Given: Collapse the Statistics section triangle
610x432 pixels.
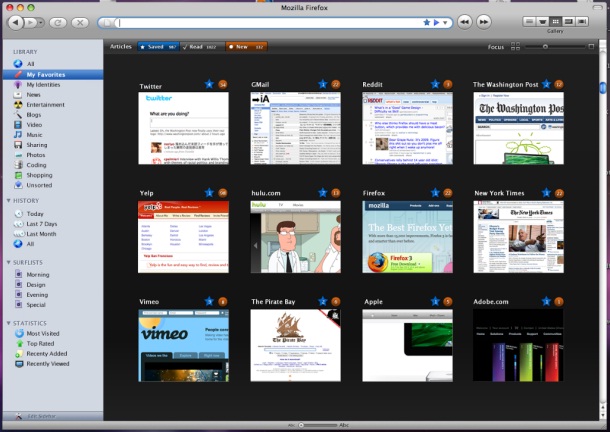Looking at the screenshot, I should pyautogui.click(x=8, y=323).
